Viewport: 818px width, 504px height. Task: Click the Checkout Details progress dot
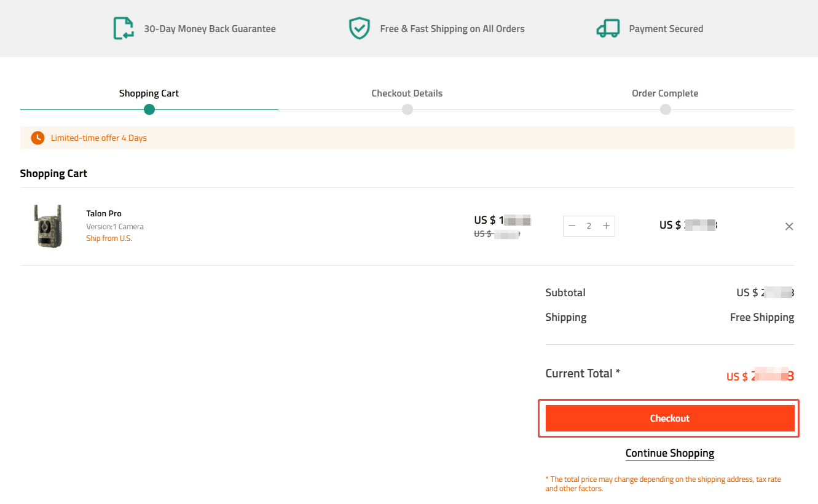point(407,109)
